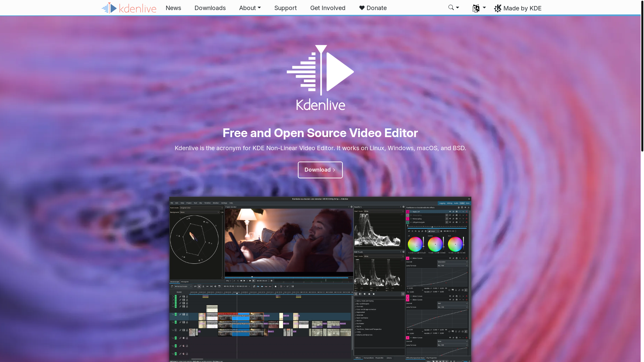
Task: Open the Support page
Action: (285, 8)
